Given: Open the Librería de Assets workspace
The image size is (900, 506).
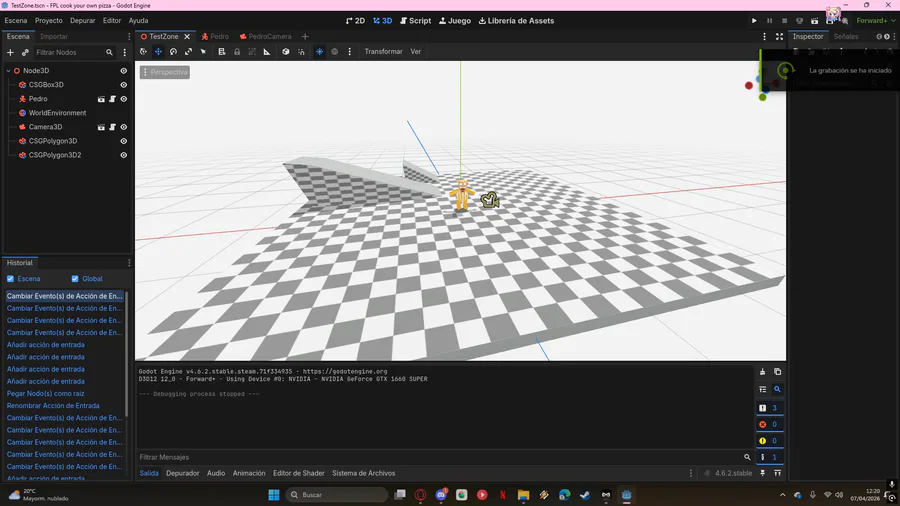Looking at the screenshot, I should 517,21.
